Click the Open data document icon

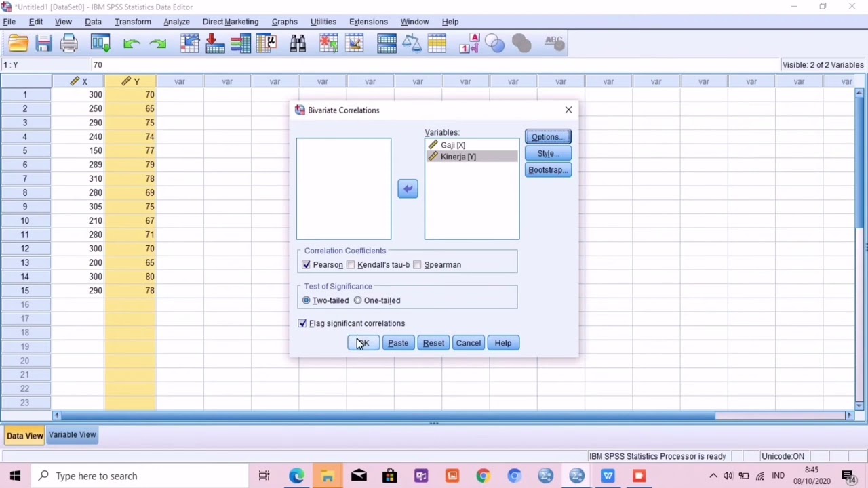pyautogui.click(x=18, y=44)
